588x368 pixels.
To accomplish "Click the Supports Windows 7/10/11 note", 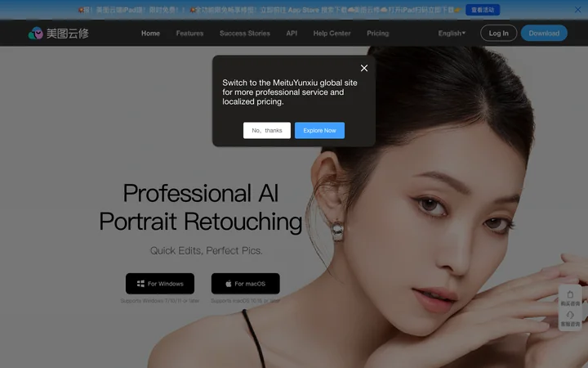I will 160,301.
